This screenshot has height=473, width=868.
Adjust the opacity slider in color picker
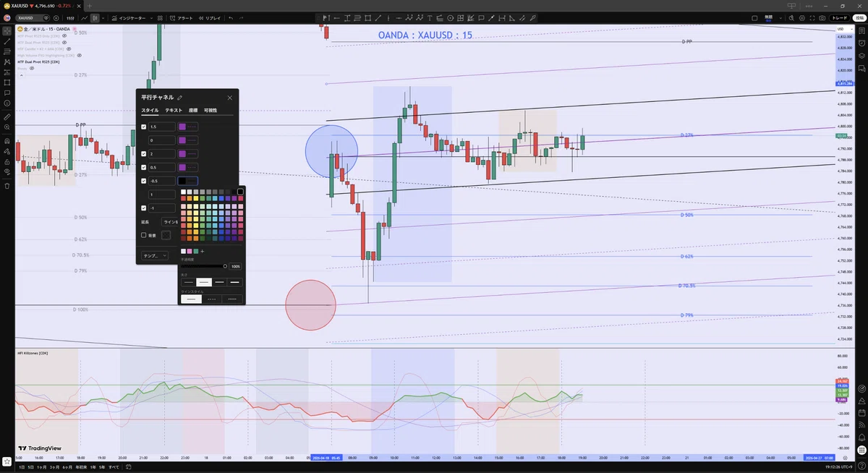[x=203, y=266]
